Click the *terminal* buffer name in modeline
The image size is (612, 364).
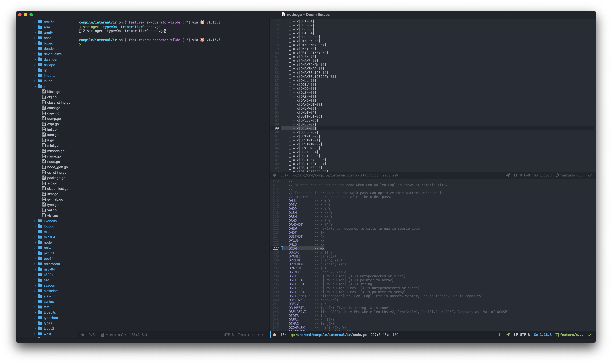116,335
